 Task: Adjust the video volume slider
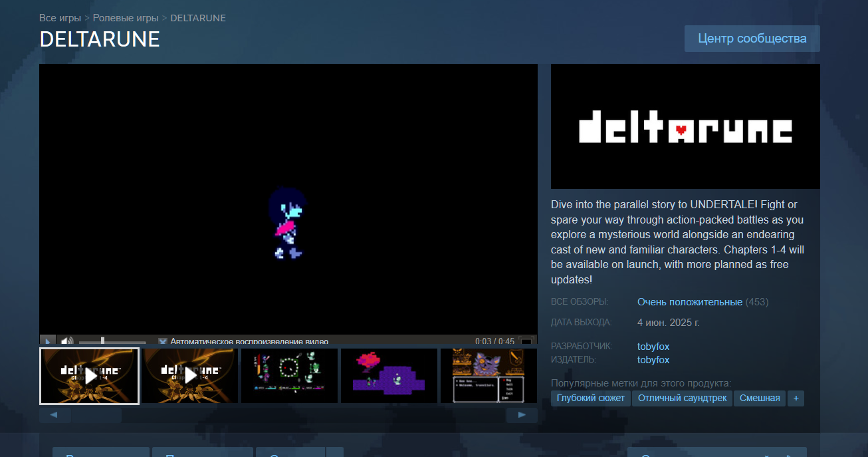[x=112, y=341]
